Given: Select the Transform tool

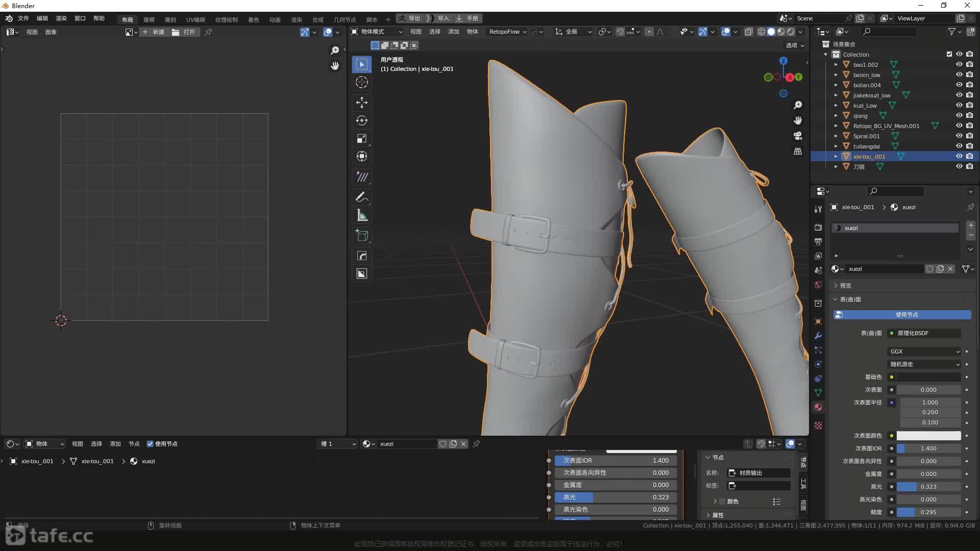Looking at the screenshot, I should coord(362,156).
